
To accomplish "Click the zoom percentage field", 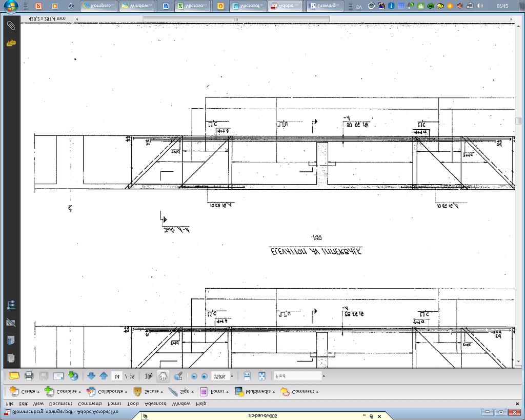I will click(219, 376).
